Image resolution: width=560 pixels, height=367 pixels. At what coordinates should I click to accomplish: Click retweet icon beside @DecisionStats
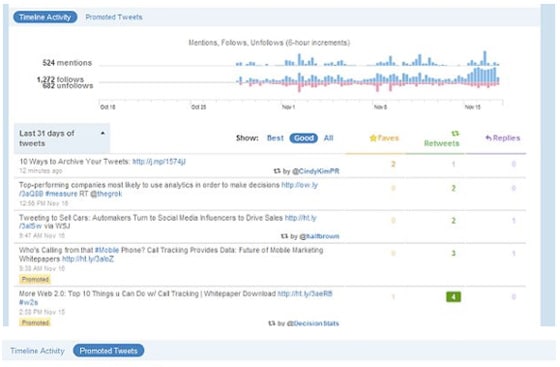pos(272,323)
